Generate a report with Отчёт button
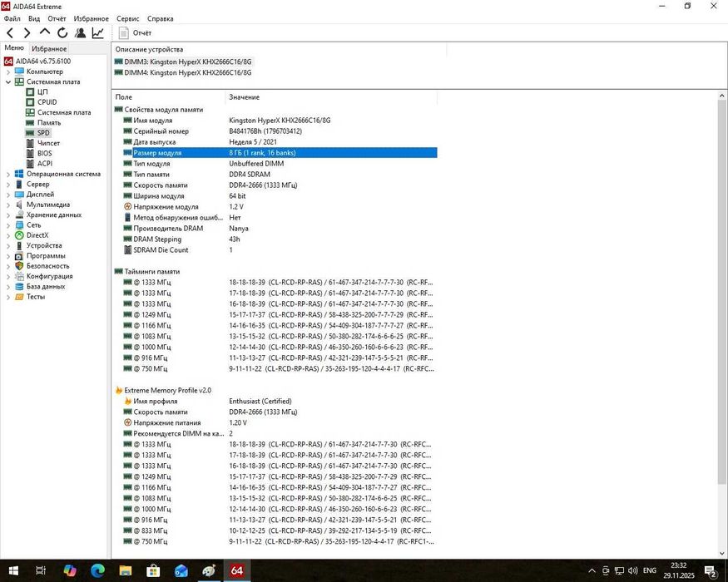 pos(135,33)
